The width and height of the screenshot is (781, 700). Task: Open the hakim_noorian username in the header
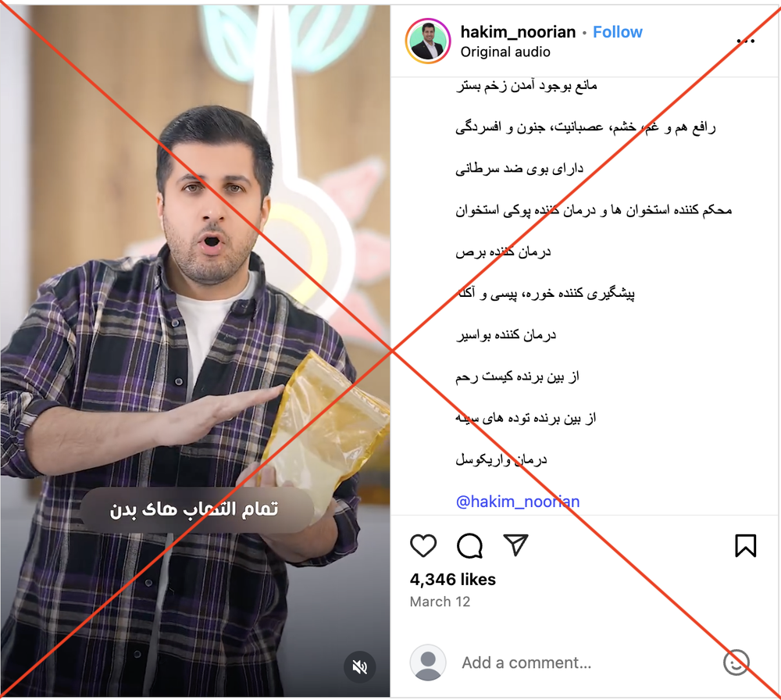[518, 32]
